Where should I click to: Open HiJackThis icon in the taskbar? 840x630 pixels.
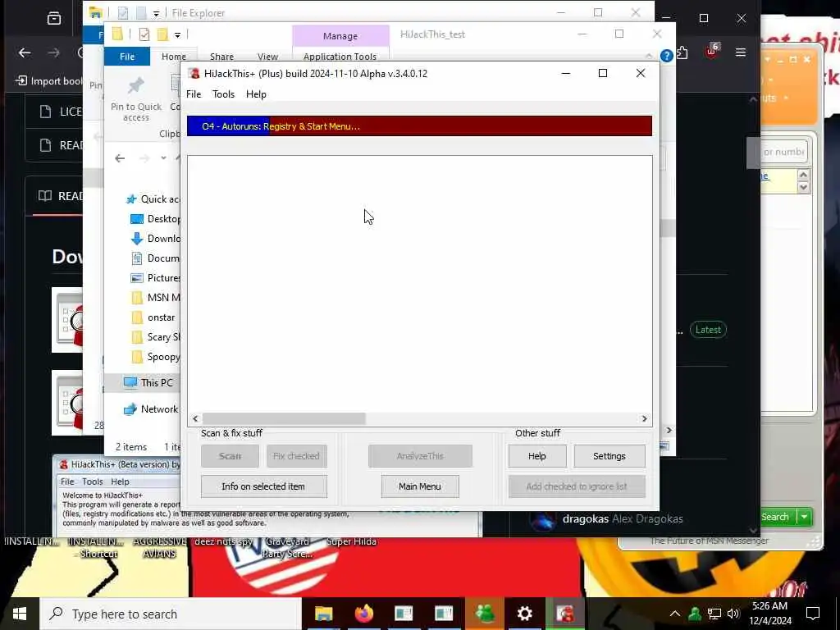point(564,614)
